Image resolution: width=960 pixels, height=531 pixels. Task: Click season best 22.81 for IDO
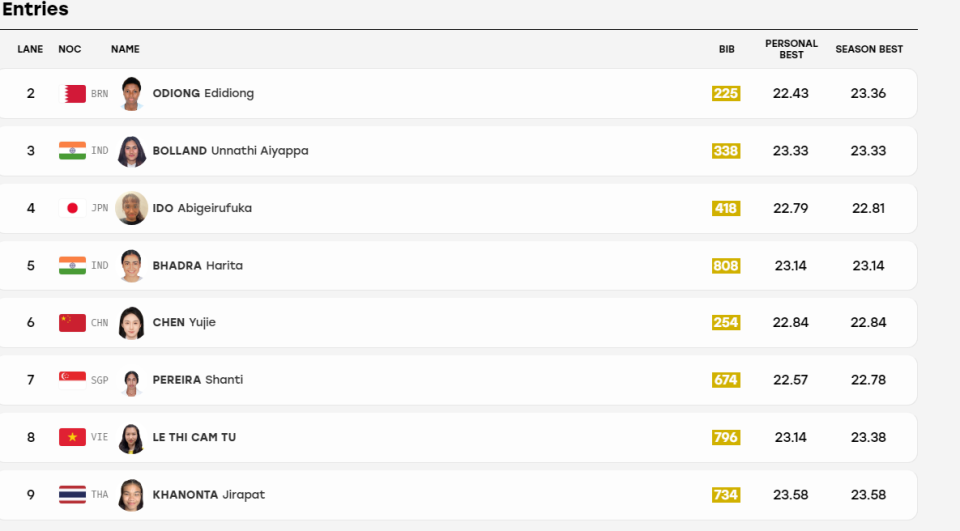tap(868, 208)
